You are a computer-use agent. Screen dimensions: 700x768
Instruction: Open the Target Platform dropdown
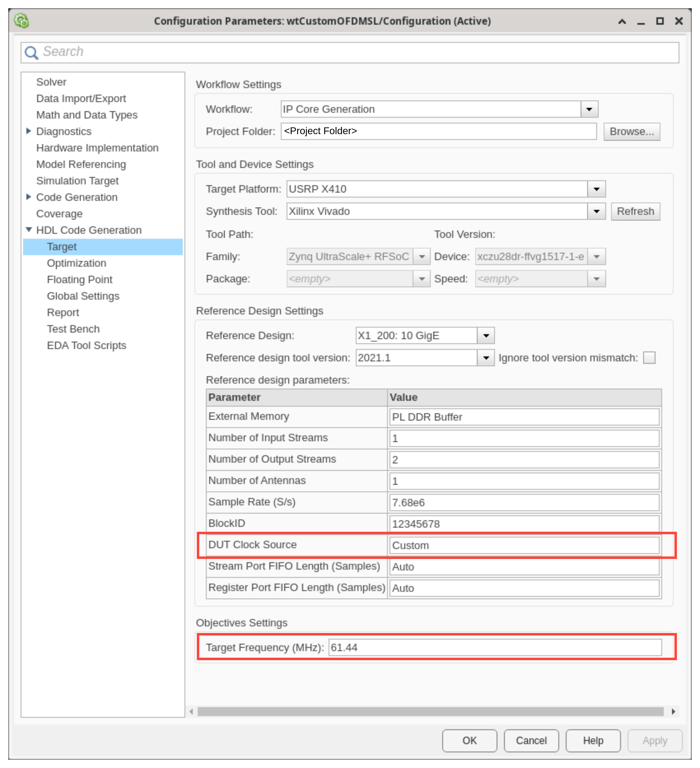(596, 189)
